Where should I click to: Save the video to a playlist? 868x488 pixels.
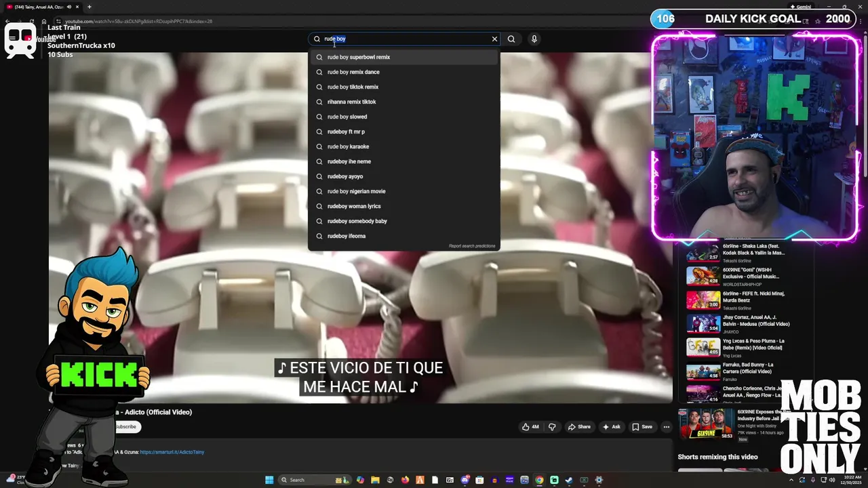click(x=642, y=427)
